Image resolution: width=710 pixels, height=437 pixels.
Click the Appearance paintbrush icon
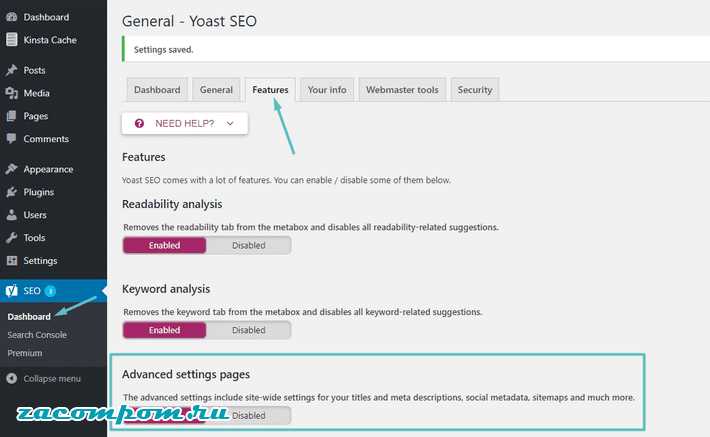[x=12, y=169]
